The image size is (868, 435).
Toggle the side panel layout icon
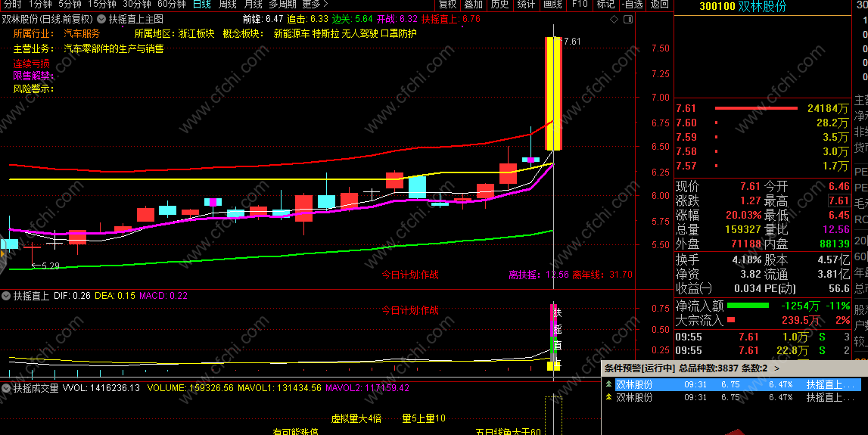628,20
